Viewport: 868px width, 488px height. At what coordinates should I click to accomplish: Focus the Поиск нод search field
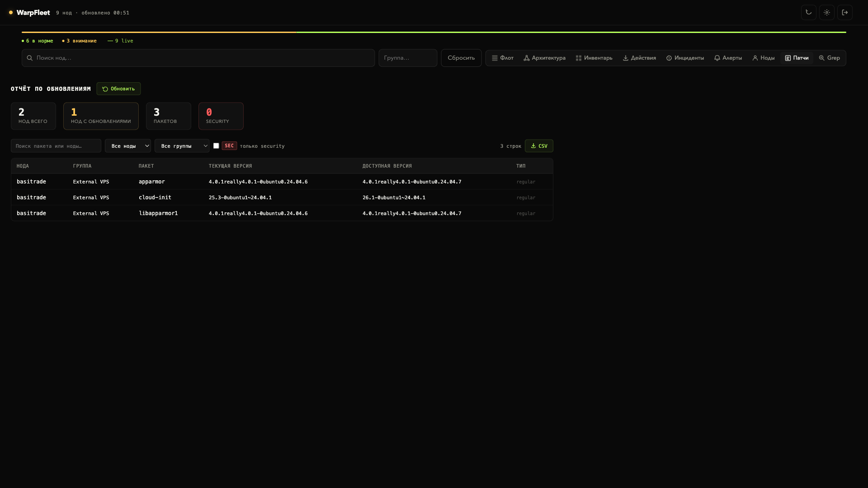tap(198, 58)
